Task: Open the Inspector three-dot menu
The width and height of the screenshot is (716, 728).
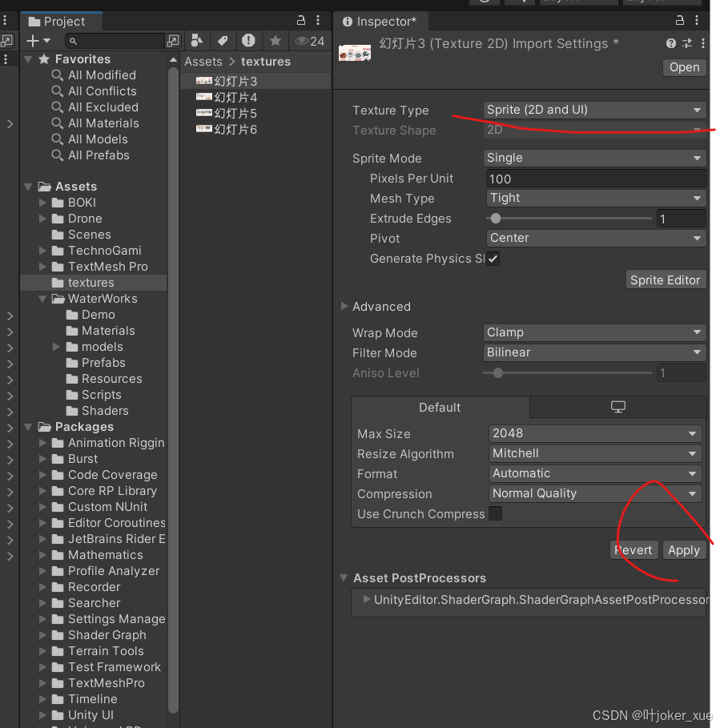Action: coord(703,43)
